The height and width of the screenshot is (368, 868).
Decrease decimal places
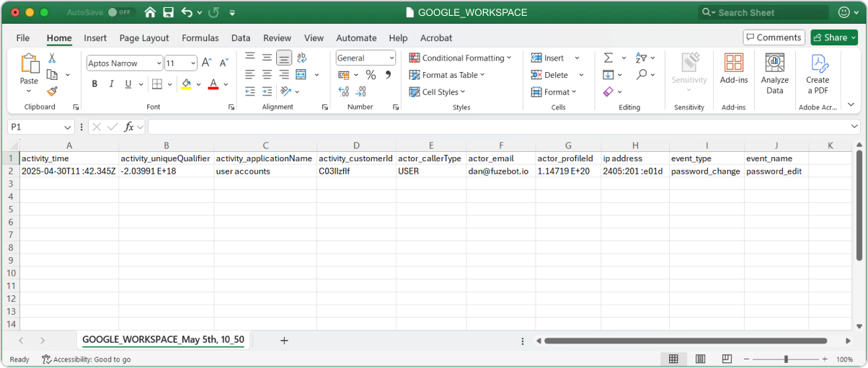click(361, 91)
